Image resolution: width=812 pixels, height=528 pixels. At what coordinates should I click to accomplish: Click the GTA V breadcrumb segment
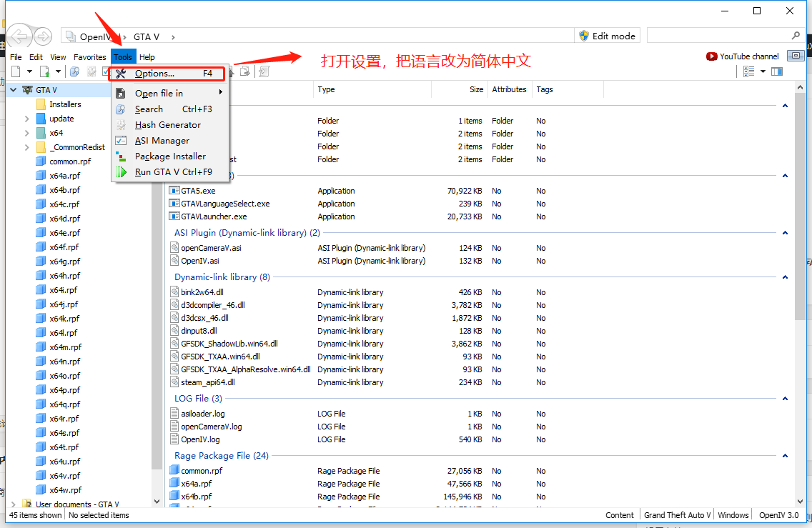pyautogui.click(x=147, y=36)
